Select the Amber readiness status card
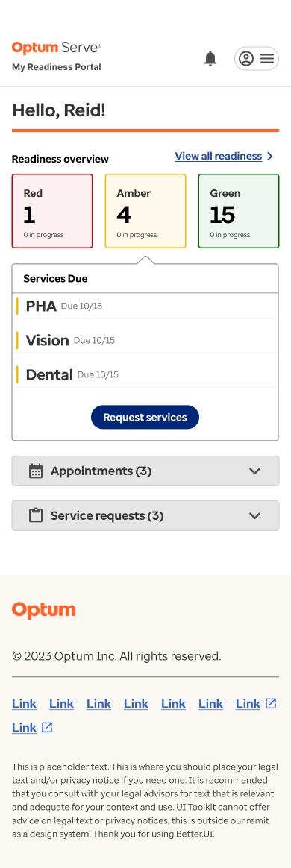This screenshot has width=291, height=868. (145, 211)
